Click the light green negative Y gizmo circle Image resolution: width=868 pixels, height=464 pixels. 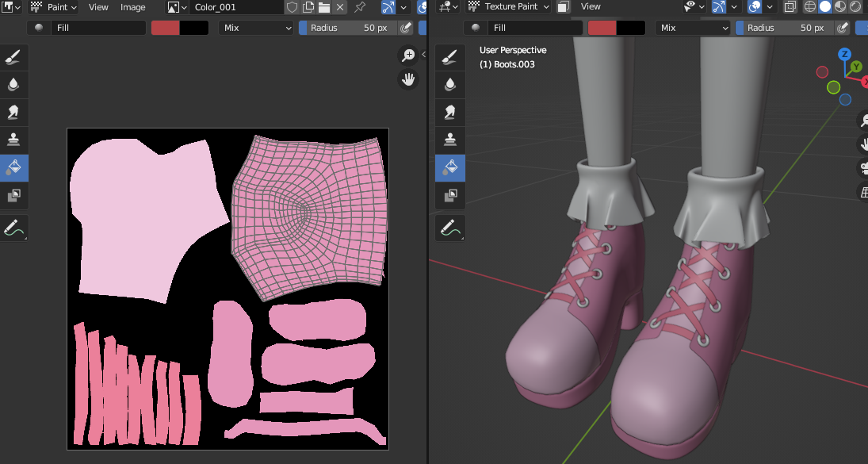pos(834,87)
